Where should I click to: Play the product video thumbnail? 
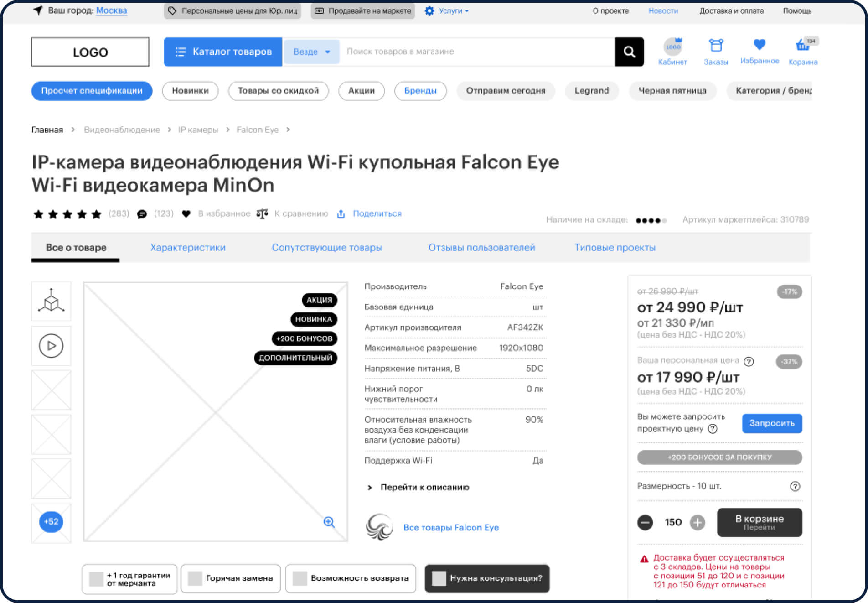pyautogui.click(x=51, y=346)
